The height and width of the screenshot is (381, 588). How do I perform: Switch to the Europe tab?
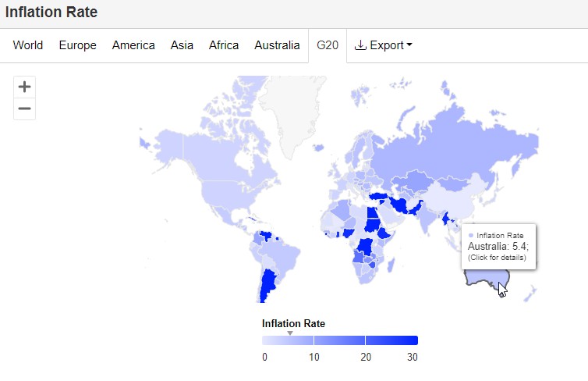(78, 45)
